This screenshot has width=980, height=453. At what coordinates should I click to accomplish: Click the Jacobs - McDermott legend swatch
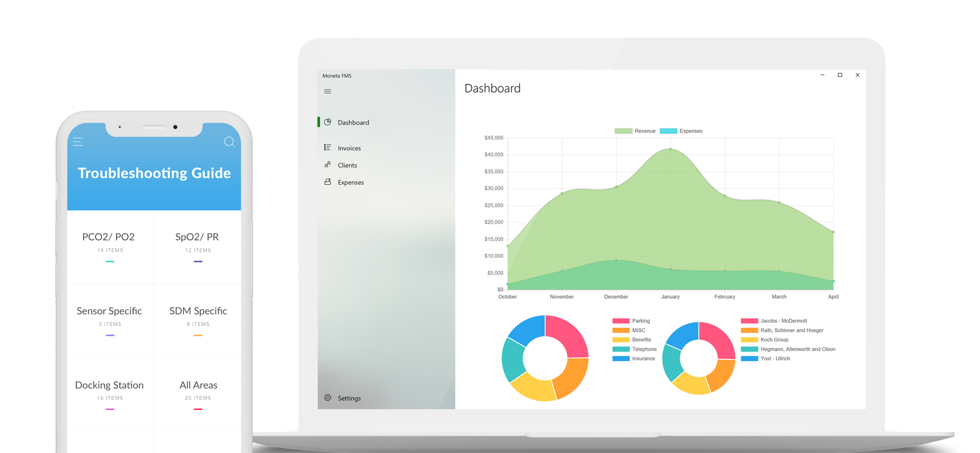coord(749,321)
